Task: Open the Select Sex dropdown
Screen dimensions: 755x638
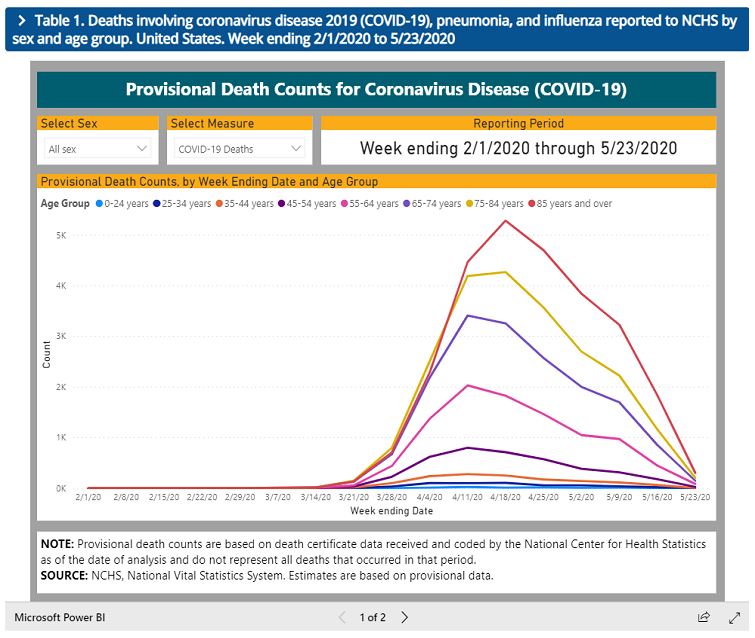Action: click(98, 149)
